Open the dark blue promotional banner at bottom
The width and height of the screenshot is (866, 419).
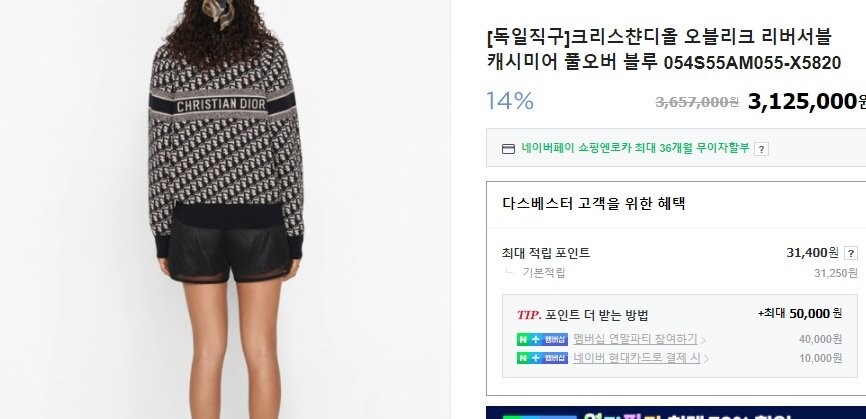tap(676, 412)
